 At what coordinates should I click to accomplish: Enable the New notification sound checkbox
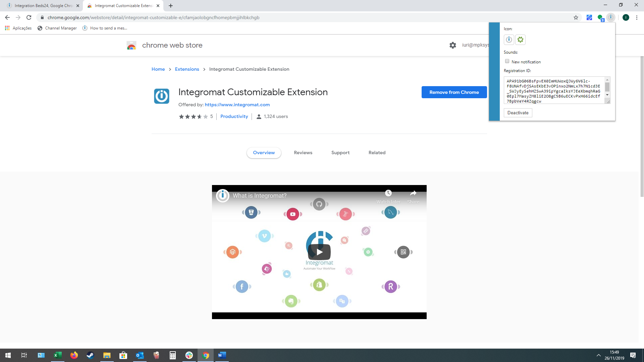507,61
